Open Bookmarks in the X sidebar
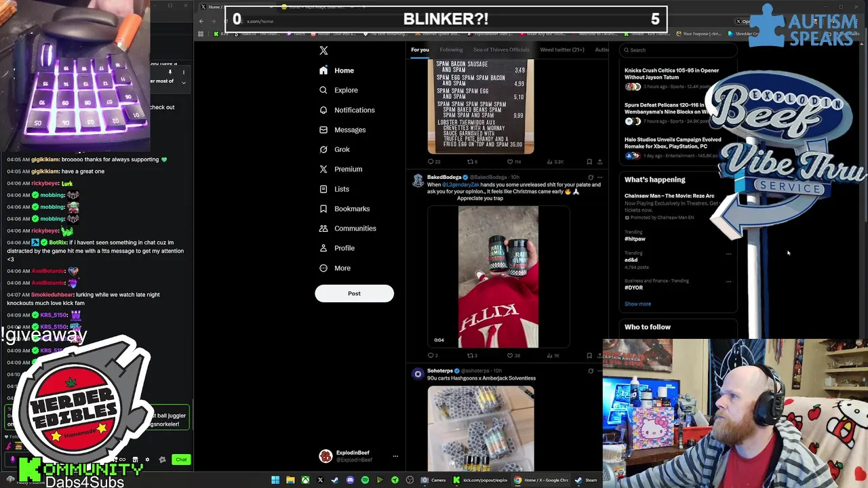The width and height of the screenshot is (868, 488). [x=344, y=209]
